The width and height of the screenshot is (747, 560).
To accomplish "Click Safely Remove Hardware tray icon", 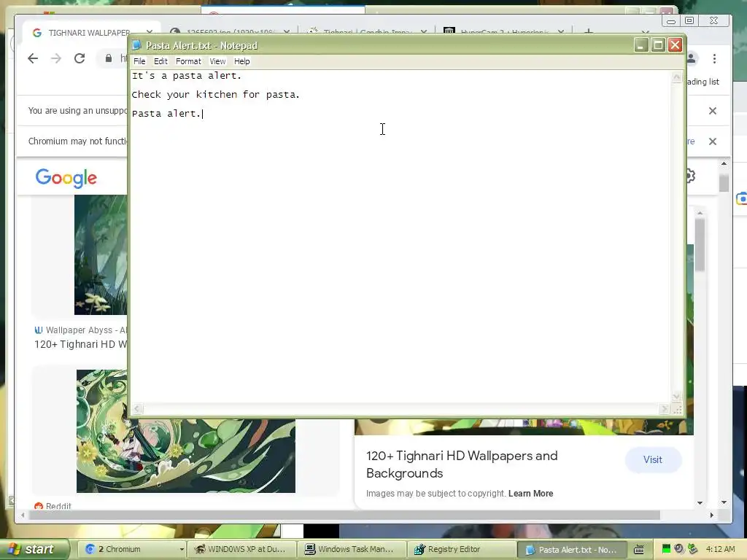I will click(x=692, y=549).
